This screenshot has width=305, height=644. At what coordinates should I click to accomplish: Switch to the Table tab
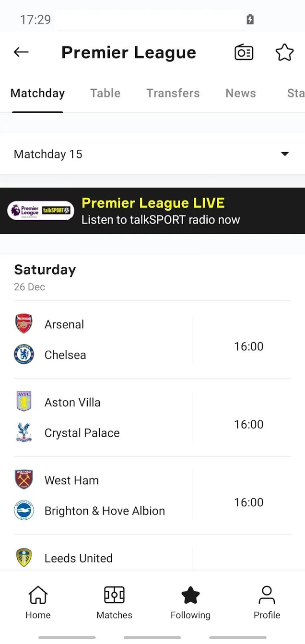click(106, 93)
